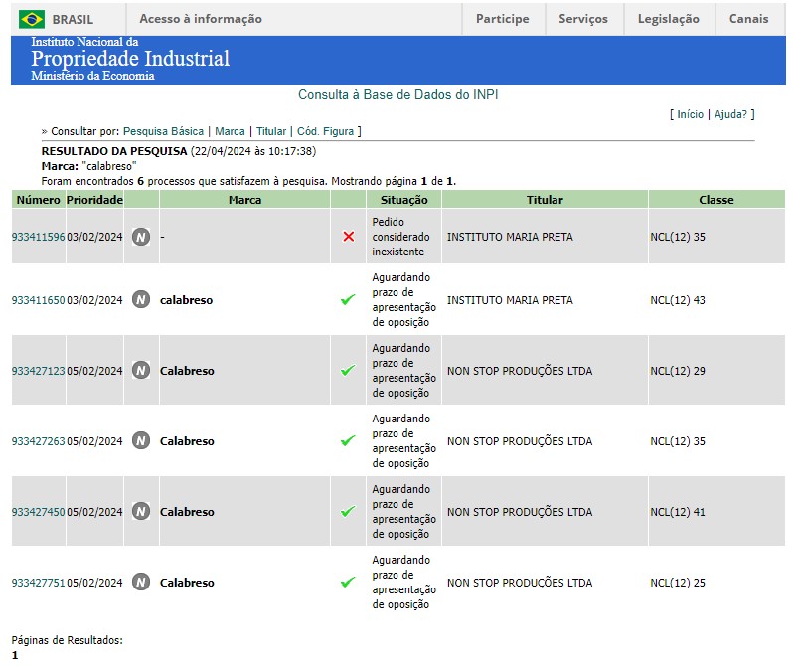The height and width of the screenshot is (672, 794).
Task: Click green checkmark for process 933427450
Action: (x=348, y=512)
